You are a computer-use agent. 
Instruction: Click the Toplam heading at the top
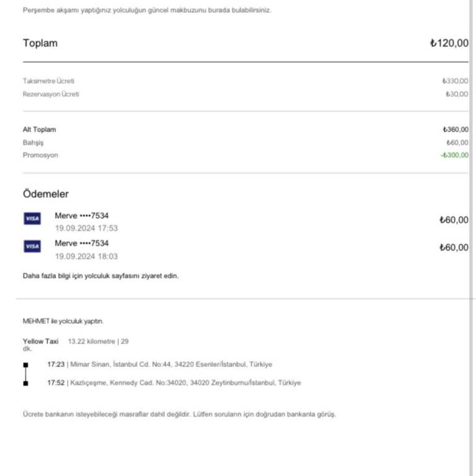40,43
